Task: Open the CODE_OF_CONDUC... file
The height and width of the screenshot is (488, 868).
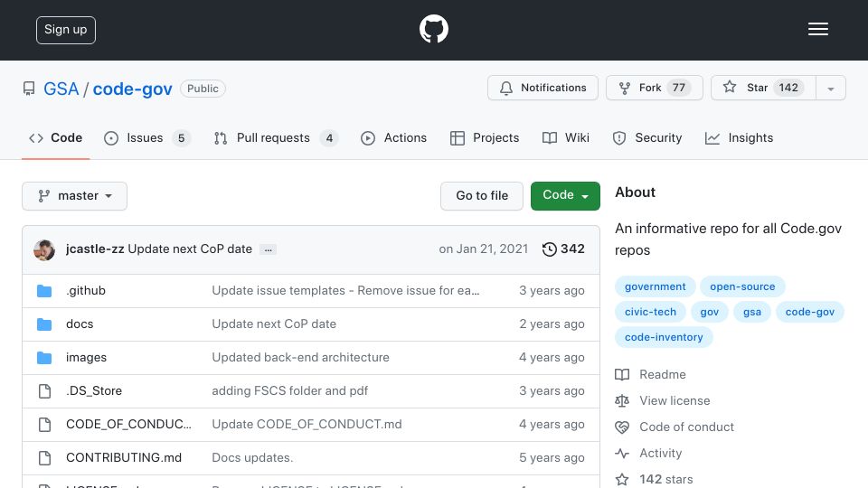Action: click(128, 425)
